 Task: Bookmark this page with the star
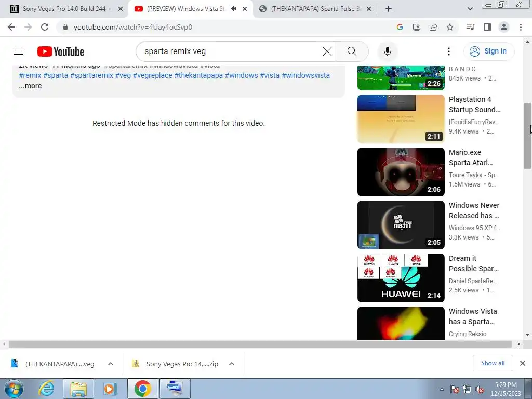[x=450, y=27]
